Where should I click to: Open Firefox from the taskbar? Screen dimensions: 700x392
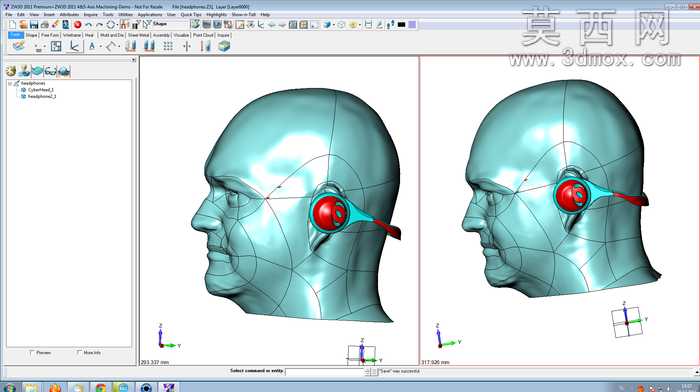[55, 387]
